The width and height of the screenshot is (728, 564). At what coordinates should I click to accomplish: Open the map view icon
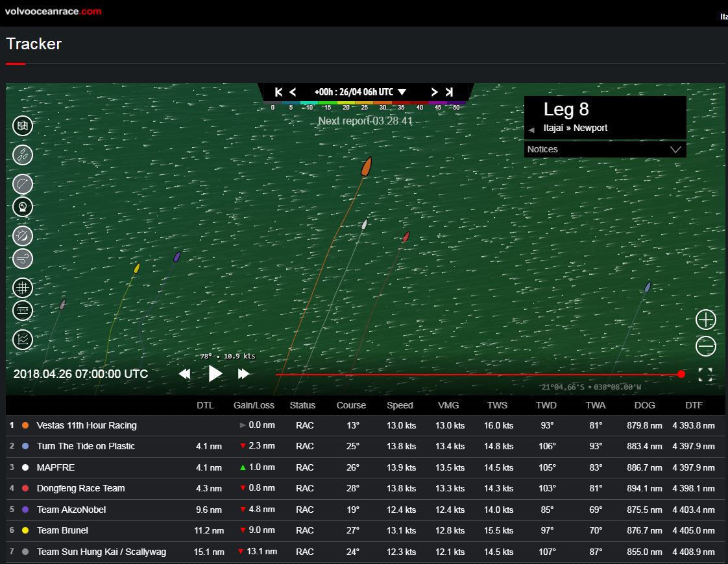coord(22,126)
